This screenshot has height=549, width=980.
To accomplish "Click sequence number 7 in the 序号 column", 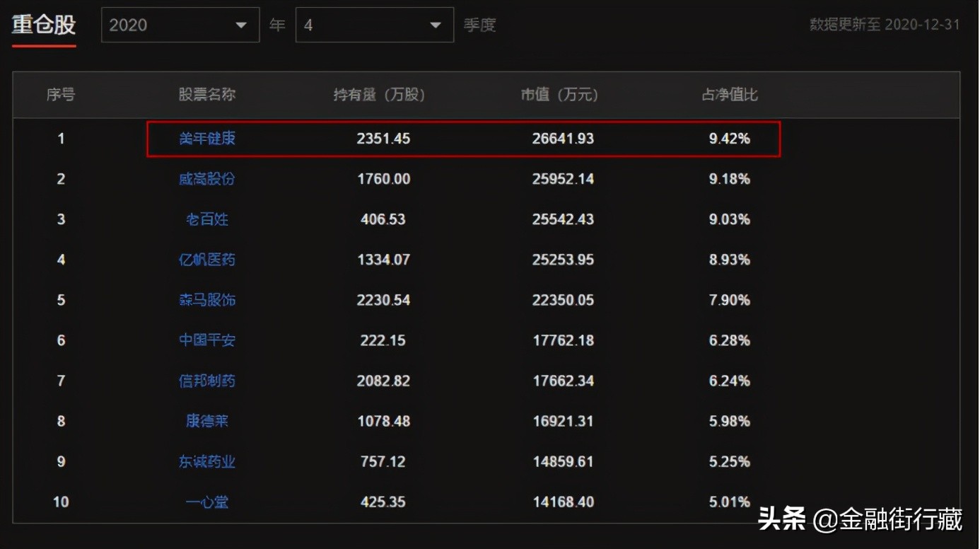I will pyautogui.click(x=61, y=381).
